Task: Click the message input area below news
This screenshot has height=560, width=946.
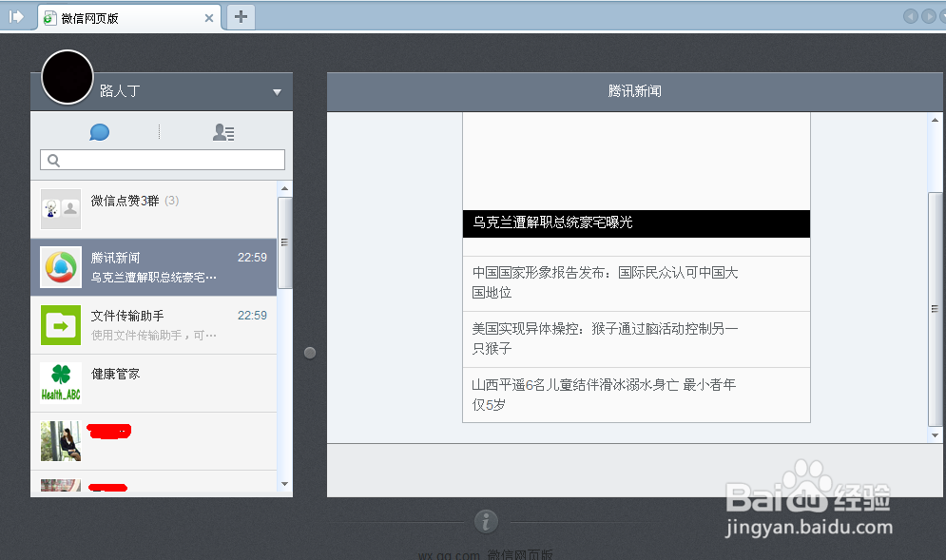Action: click(x=635, y=471)
